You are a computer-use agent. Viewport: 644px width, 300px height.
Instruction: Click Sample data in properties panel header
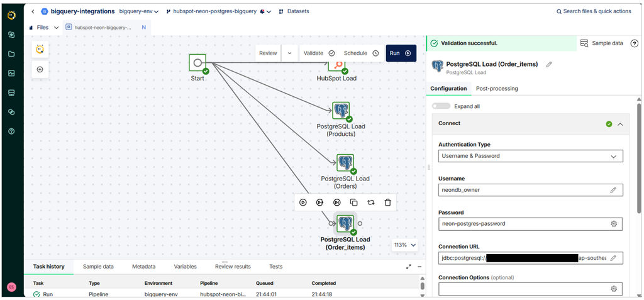pyautogui.click(x=602, y=43)
